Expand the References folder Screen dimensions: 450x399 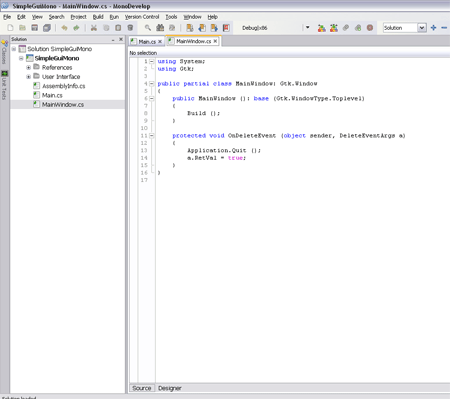pyautogui.click(x=28, y=67)
